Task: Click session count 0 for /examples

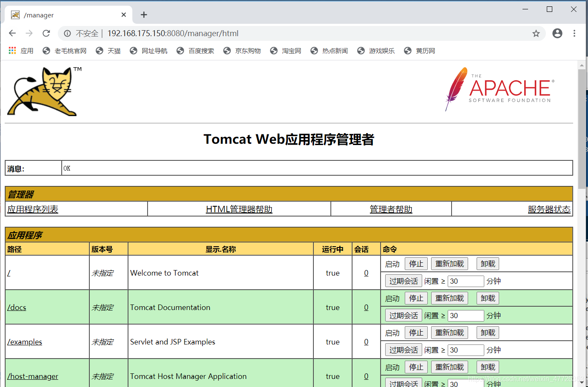Action: click(366, 342)
